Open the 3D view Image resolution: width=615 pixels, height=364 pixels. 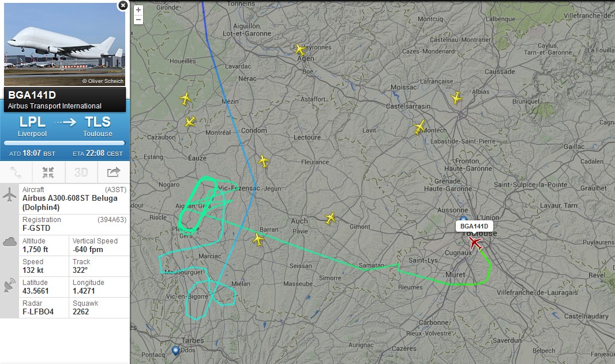[81, 172]
